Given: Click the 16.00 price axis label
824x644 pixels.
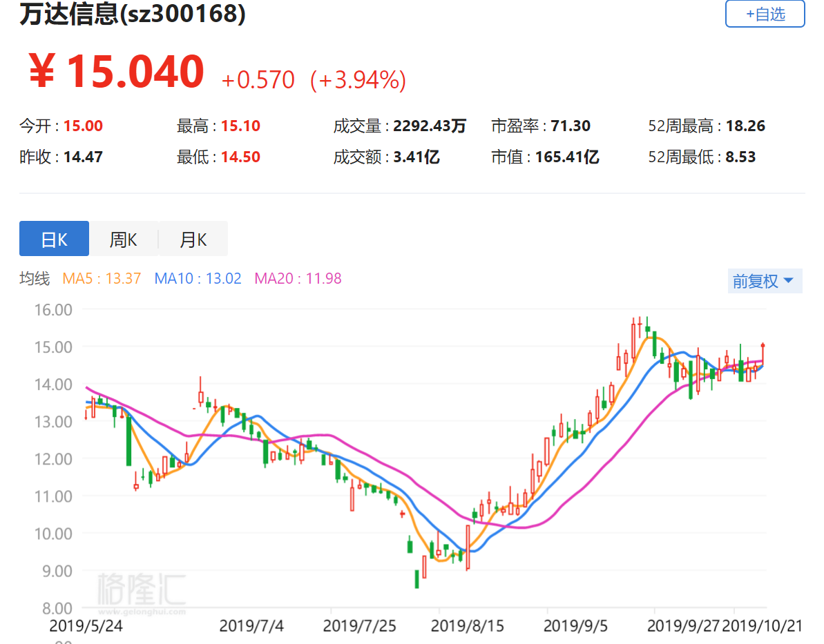Looking at the screenshot, I should point(54,310).
